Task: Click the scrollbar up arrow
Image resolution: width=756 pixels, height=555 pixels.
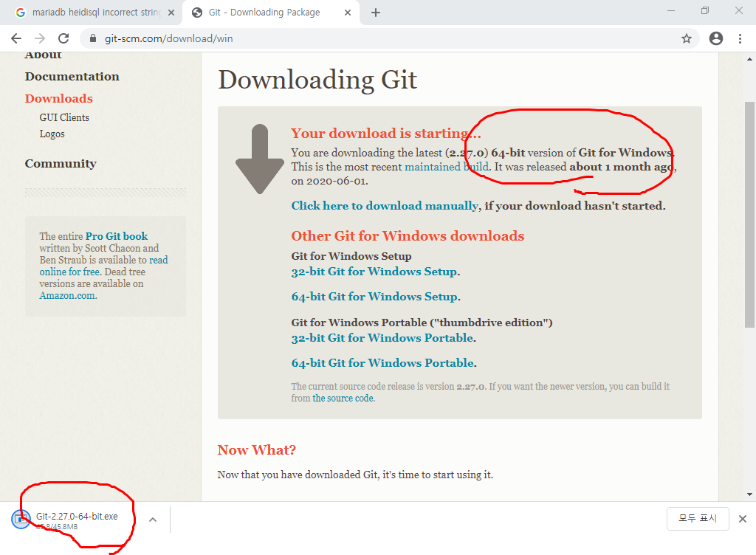Action: 749,59
